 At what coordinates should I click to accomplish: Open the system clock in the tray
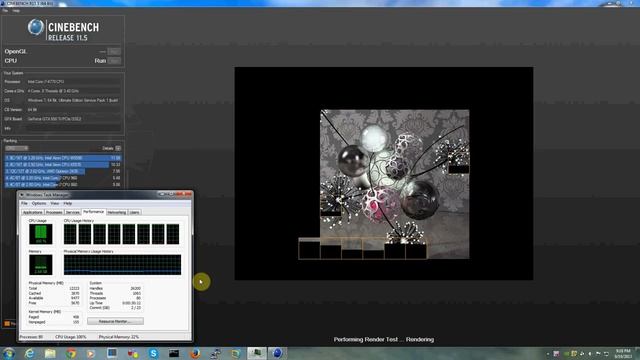(x=623, y=353)
